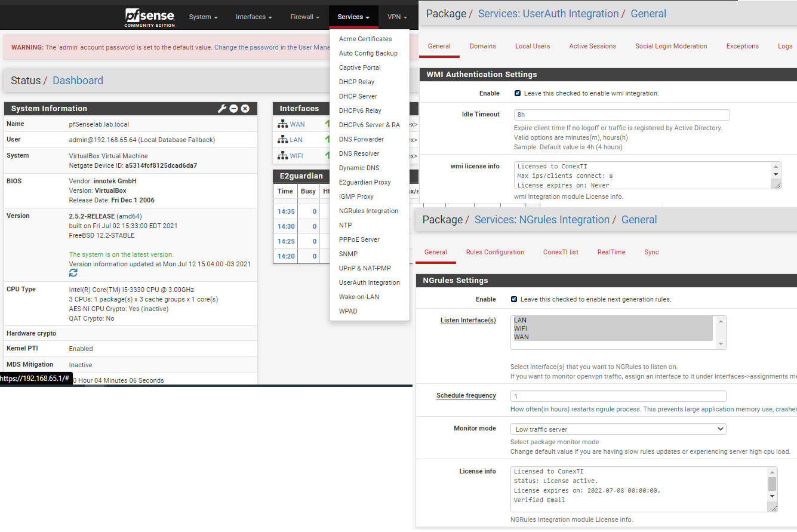Choose Wake-on-LAN menu entry
797x532 pixels.
pos(359,297)
